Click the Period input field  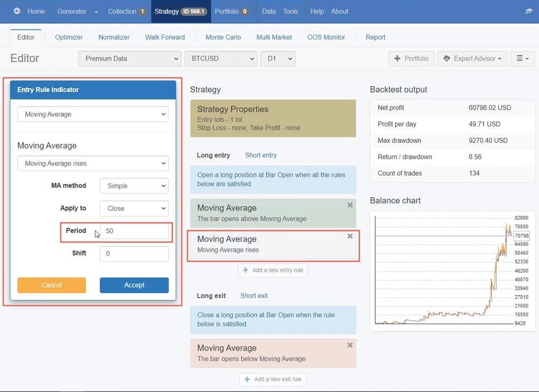coord(134,231)
